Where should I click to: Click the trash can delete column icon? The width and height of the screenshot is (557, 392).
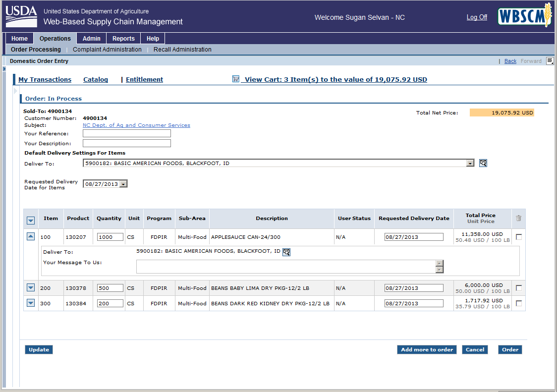tap(519, 218)
